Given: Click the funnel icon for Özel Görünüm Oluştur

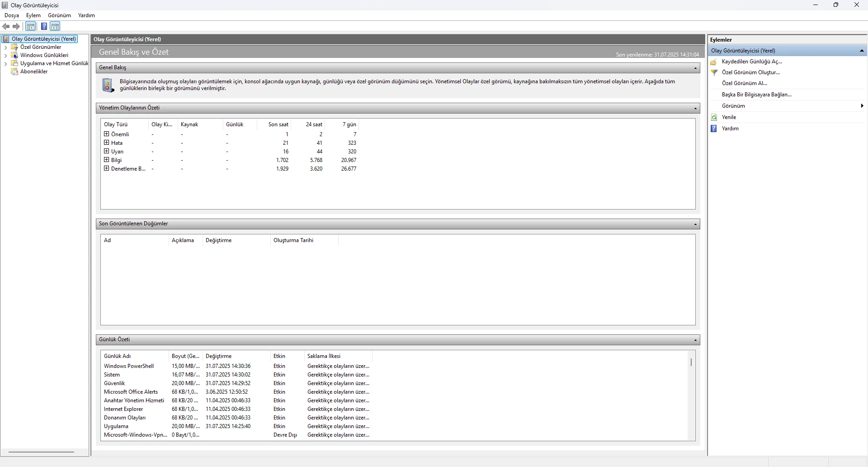Looking at the screenshot, I should (714, 72).
